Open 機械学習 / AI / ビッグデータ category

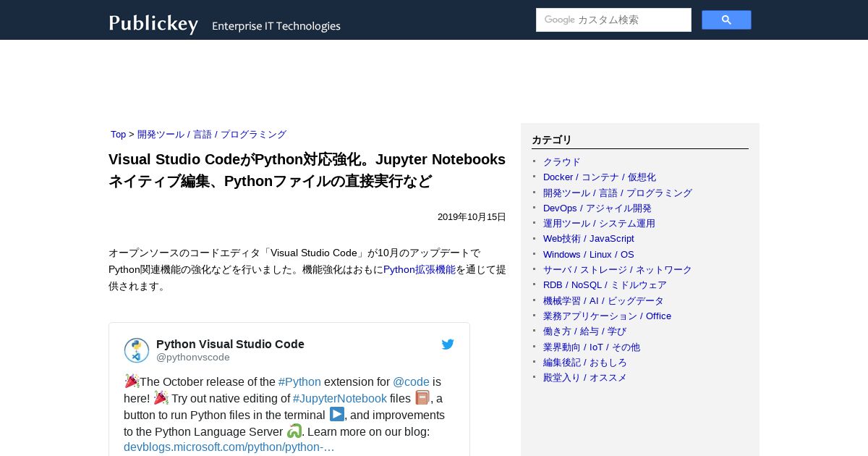(x=603, y=301)
